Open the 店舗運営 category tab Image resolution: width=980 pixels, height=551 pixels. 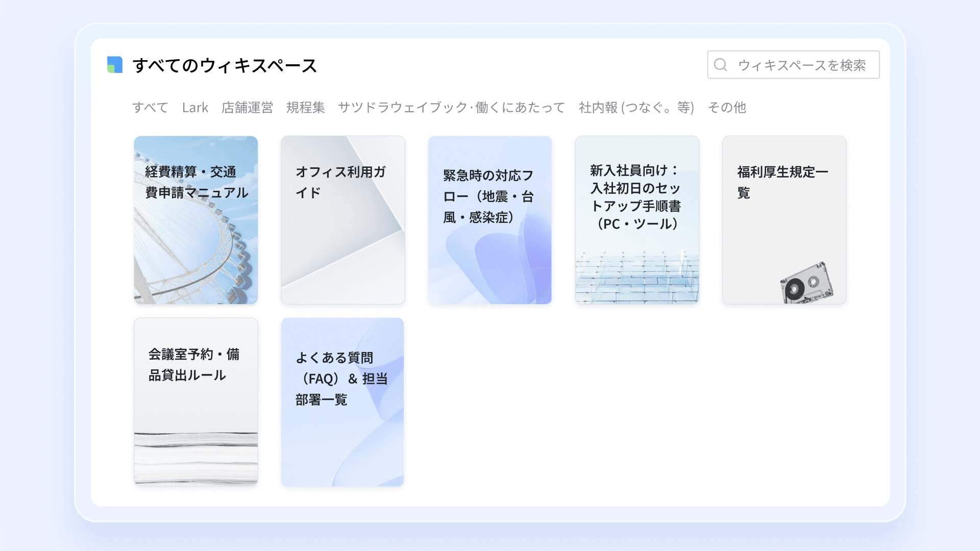[x=247, y=108]
